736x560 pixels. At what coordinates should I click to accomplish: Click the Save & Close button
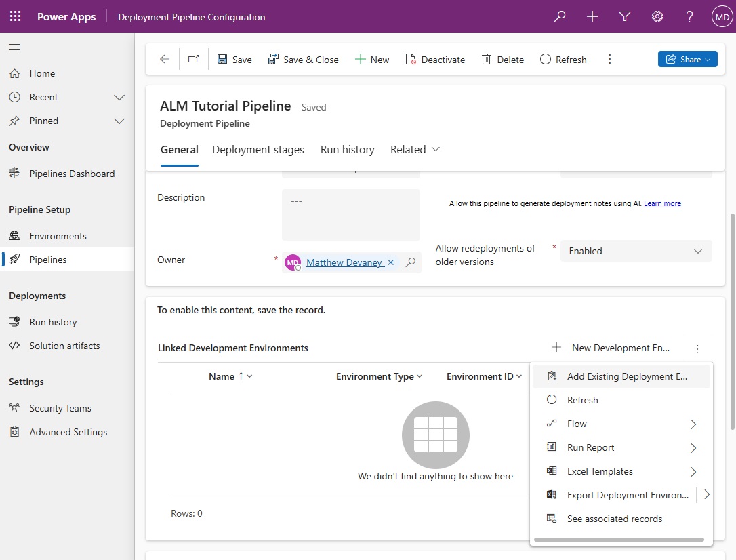(x=303, y=60)
